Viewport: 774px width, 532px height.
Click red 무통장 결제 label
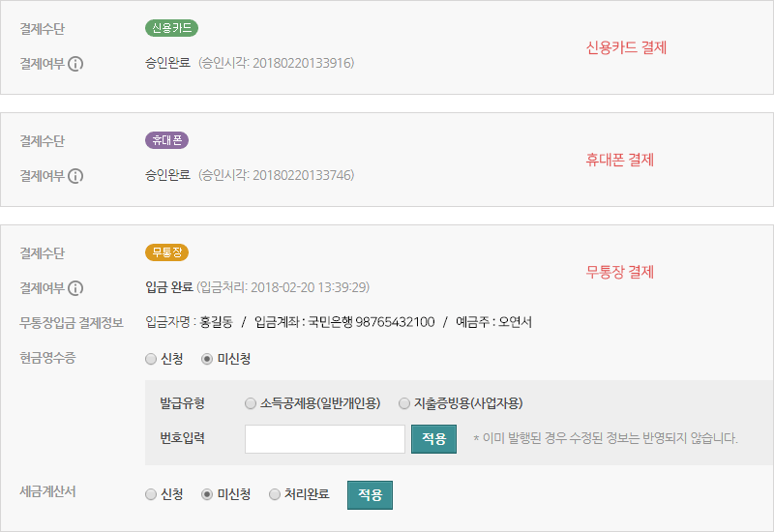[x=620, y=272]
